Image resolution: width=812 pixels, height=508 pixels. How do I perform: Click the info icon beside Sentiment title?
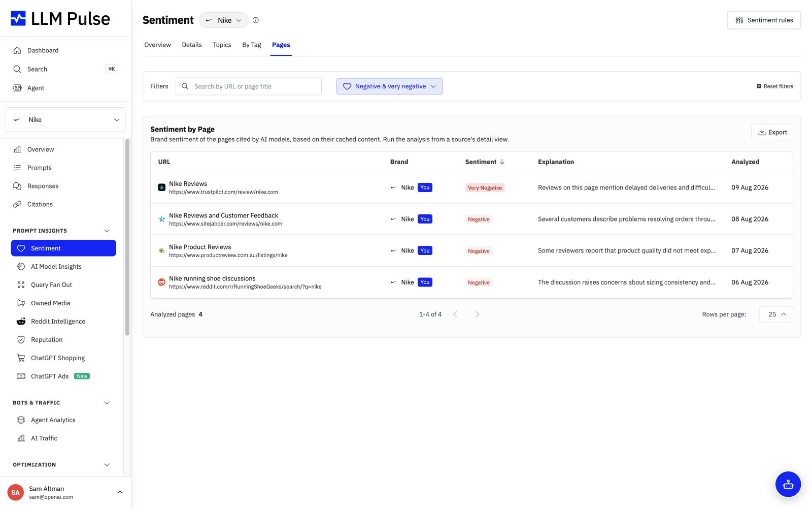pyautogui.click(x=256, y=20)
